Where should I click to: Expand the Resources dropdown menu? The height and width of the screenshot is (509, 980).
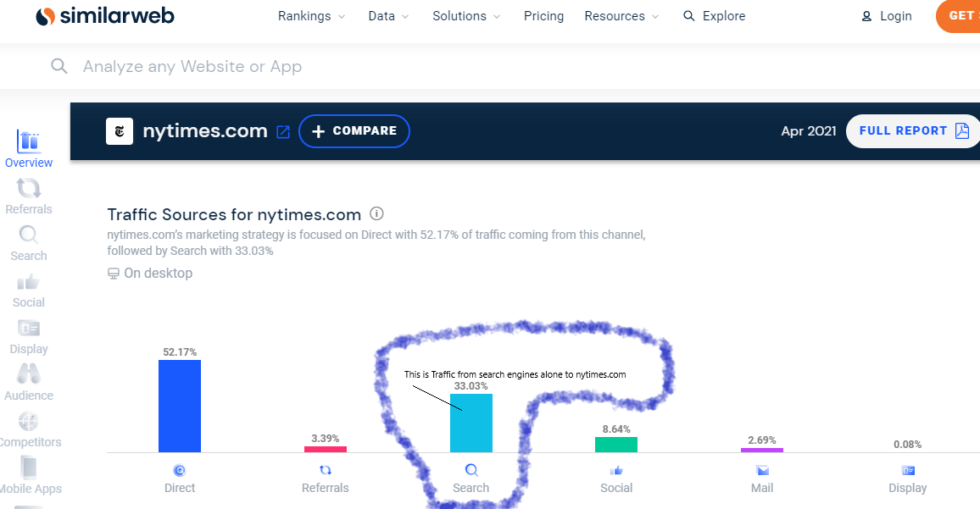pyautogui.click(x=621, y=16)
